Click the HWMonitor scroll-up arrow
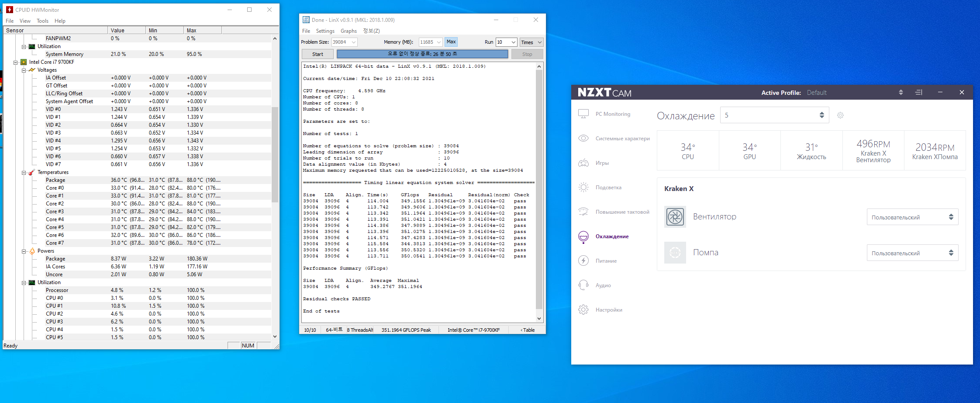Image resolution: width=980 pixels, height=403 pixels. 275,38
